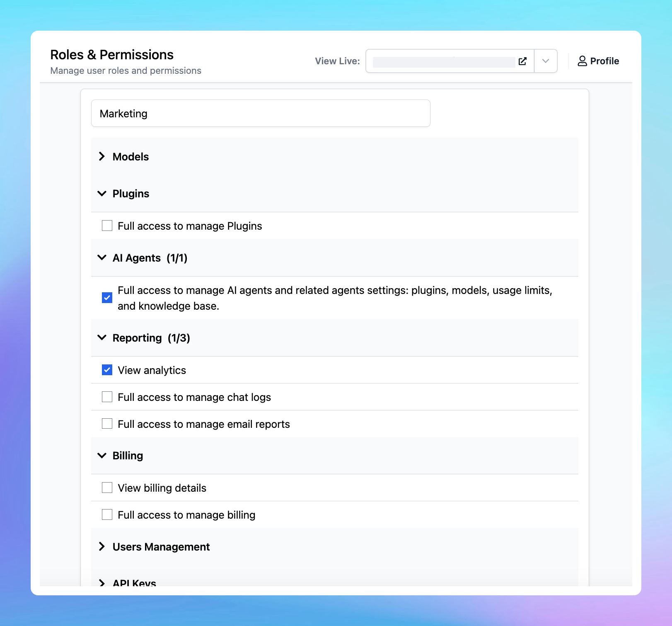
Task: Click the View Live URL field
Action: click(443, 62)
